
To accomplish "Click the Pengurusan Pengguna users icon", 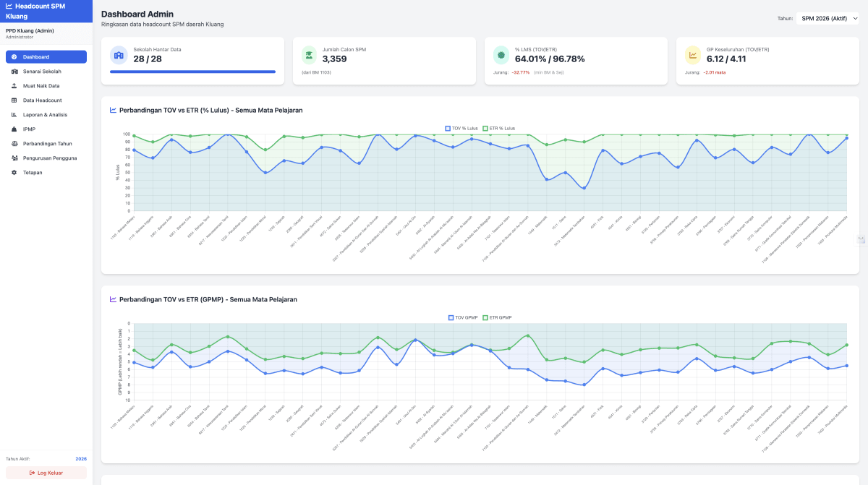I will [x=14, y=158].
